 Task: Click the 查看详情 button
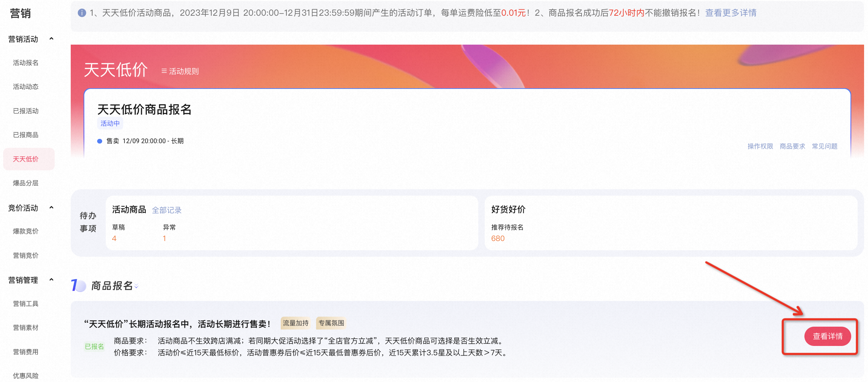click(x=828, y=336)
